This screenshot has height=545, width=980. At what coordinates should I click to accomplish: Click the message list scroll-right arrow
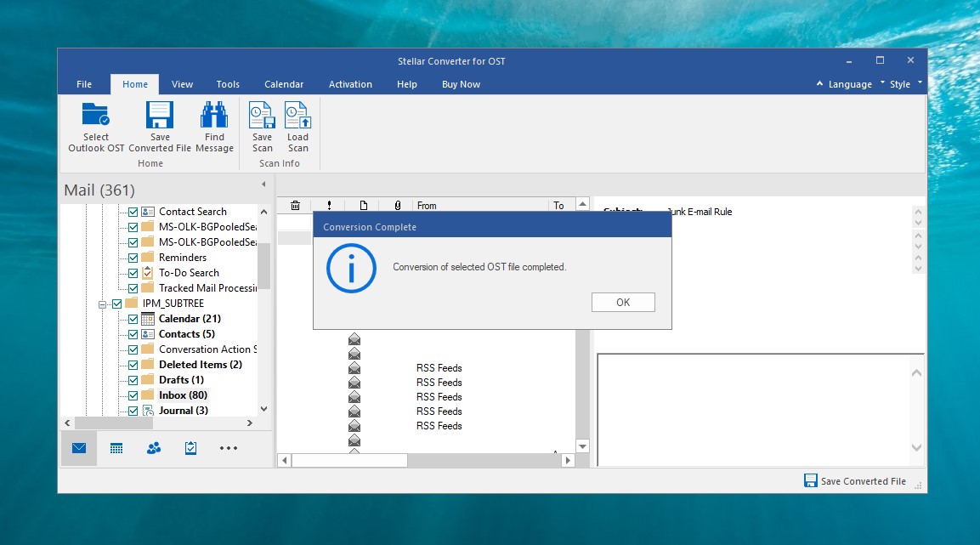pyautogui.click(x=568, y=461)
